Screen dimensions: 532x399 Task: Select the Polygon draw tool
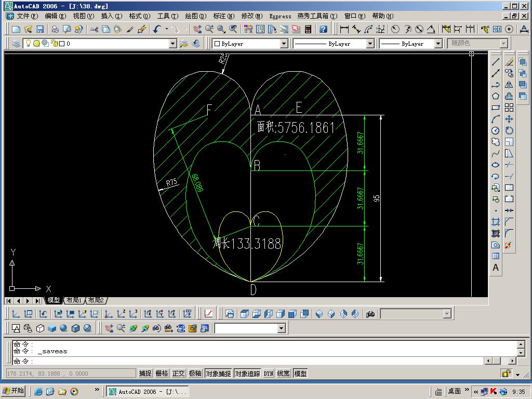tap(496, 96)
